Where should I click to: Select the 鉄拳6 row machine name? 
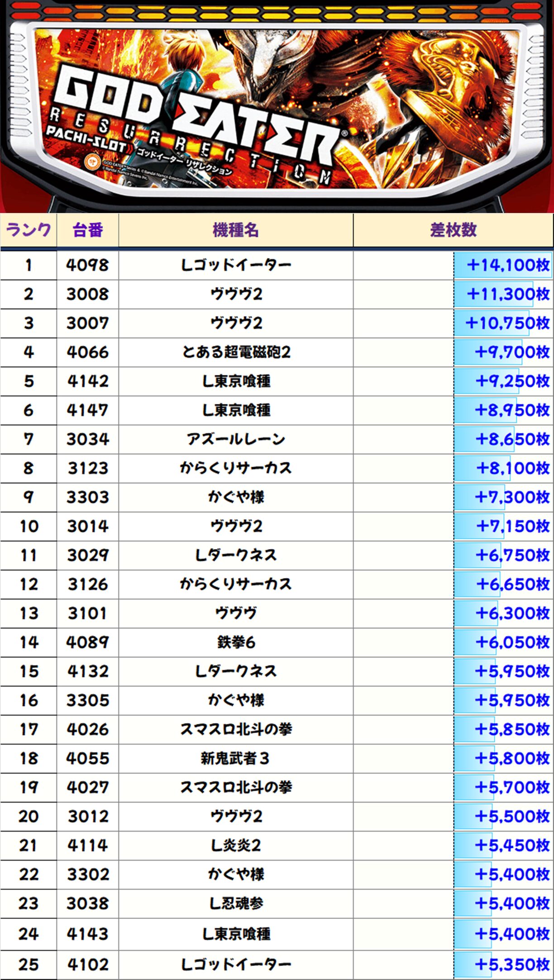click(x=235, y=642)
